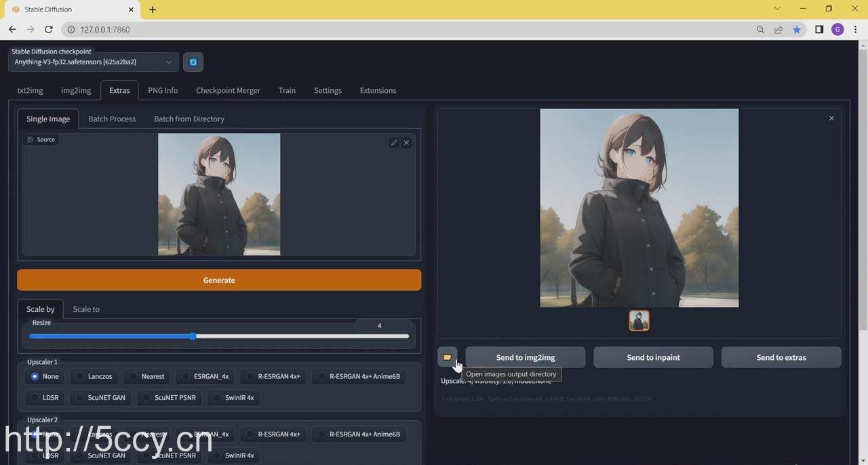Bookmark the page with the star icon
This screenshot has width=868, height=465.
[x=797, y=29]
